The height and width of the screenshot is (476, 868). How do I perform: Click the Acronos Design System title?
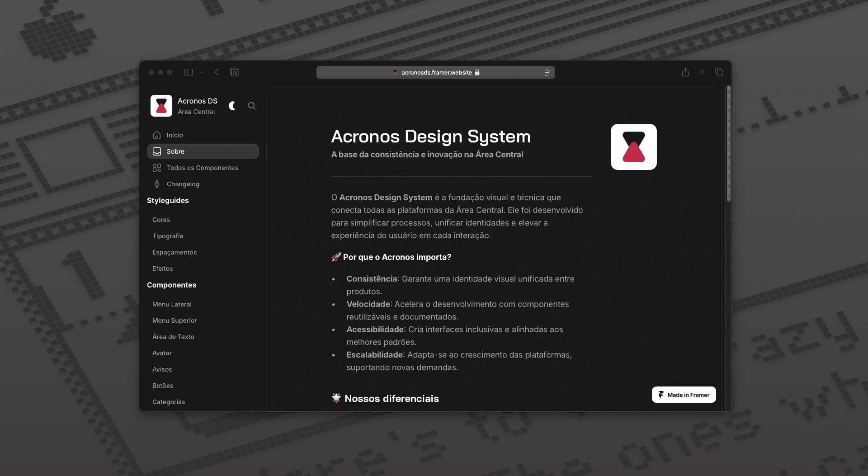click(x=431, y=137)
